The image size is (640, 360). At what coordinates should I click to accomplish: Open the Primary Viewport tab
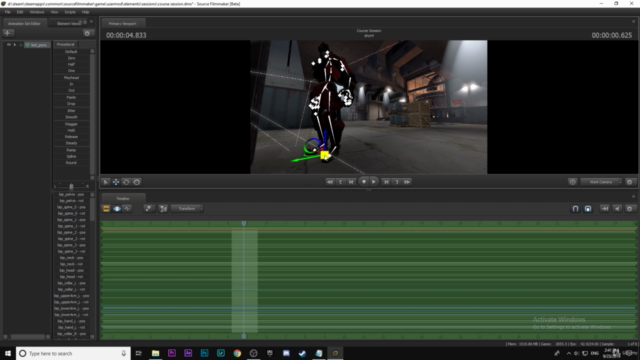click(122, 24)
